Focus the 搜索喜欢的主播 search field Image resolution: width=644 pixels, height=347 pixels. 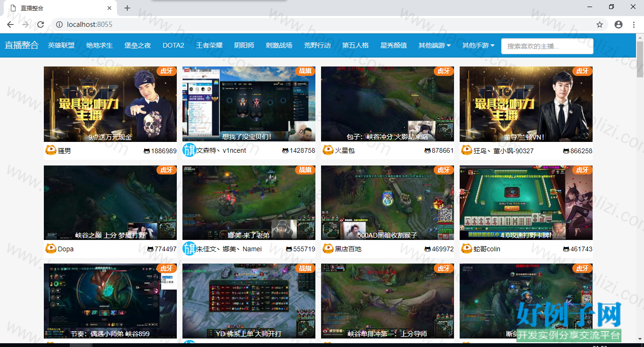click(x=547, y=46)
